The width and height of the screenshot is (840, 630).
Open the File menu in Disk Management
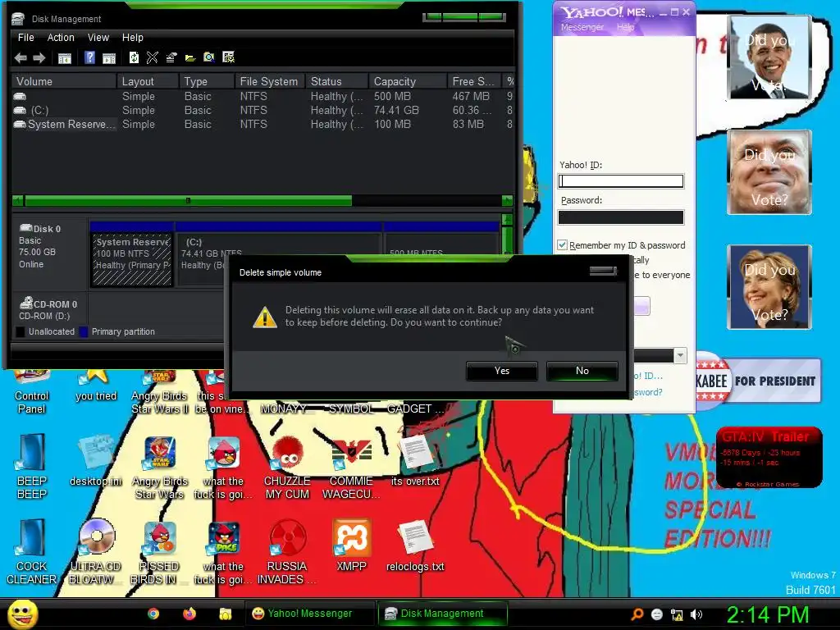point(25,38)
